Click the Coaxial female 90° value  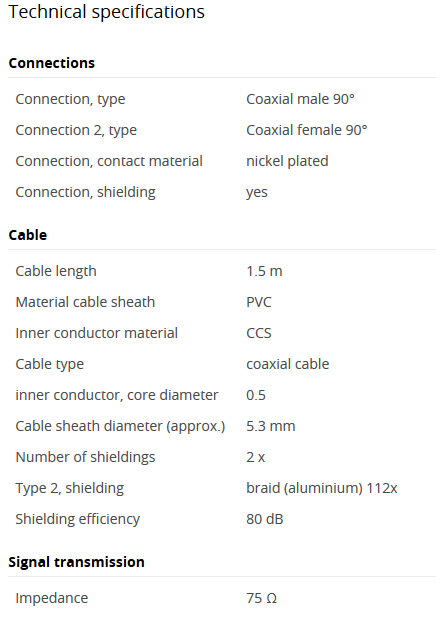coord(307,130)
